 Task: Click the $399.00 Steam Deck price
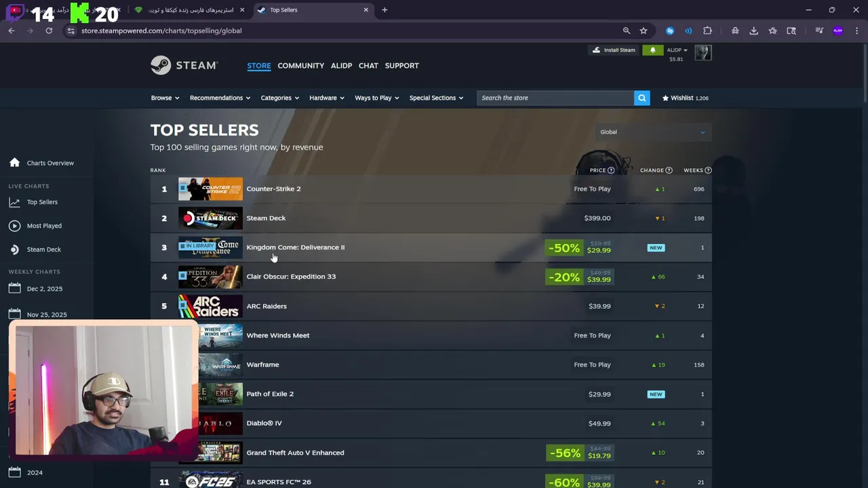(x=597, y=218)
